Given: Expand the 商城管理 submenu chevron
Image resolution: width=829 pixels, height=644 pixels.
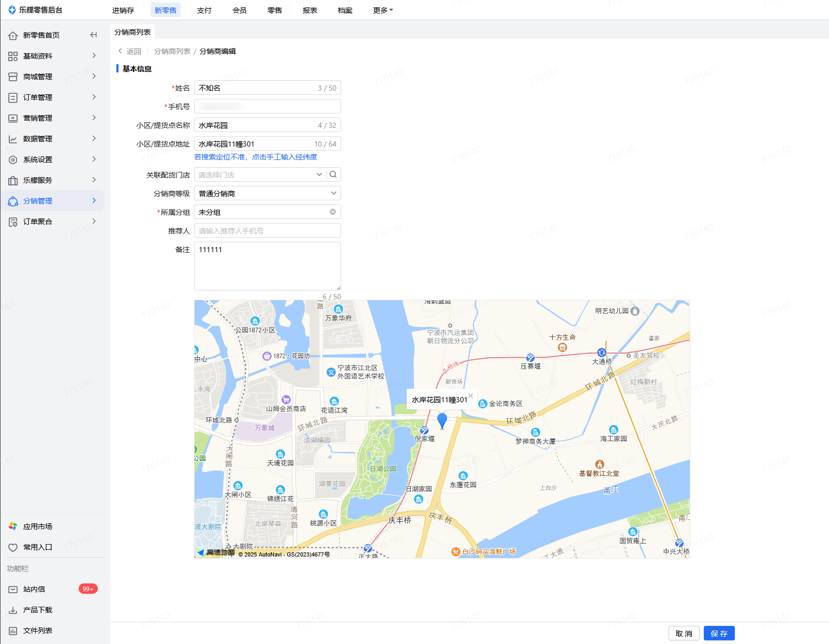Looking at the screenshot, I should pyautogui.click(x=94, y=76).
